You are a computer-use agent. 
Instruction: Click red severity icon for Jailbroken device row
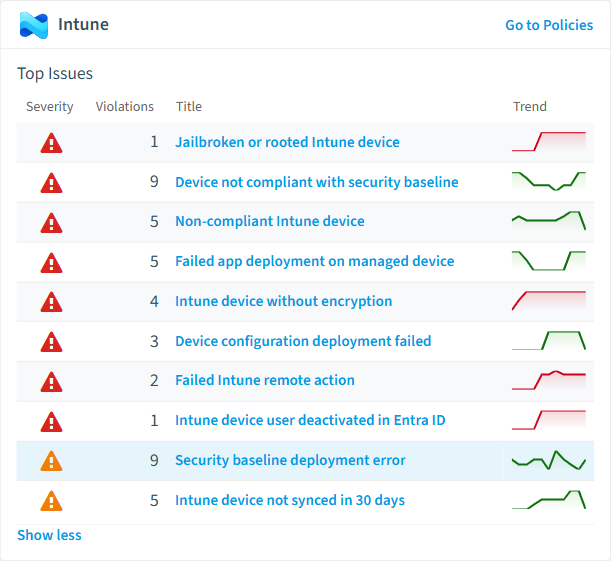tap(51, 143)
